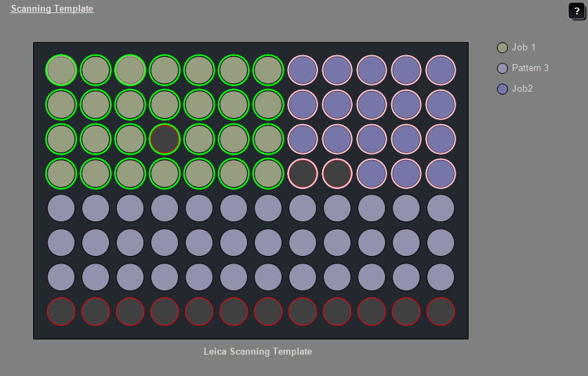Viewport: 588px width, 376px height.
Task: Click the Scanning Template heading link
Action: pos(52,9)
